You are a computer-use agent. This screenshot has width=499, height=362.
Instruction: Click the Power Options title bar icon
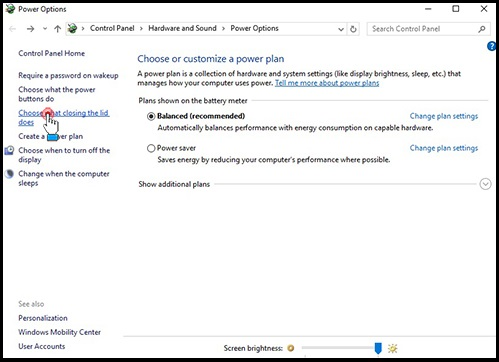tap(10, 9)
